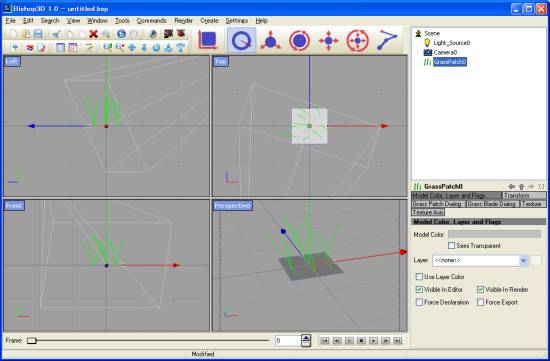
Task: Select the three-arrow translate tool
Action: coord(270,40)
